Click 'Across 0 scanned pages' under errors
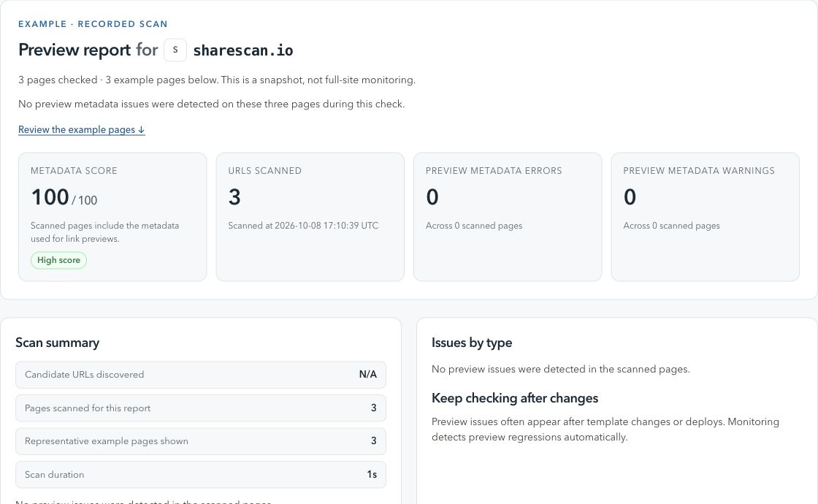 point(474,226)
